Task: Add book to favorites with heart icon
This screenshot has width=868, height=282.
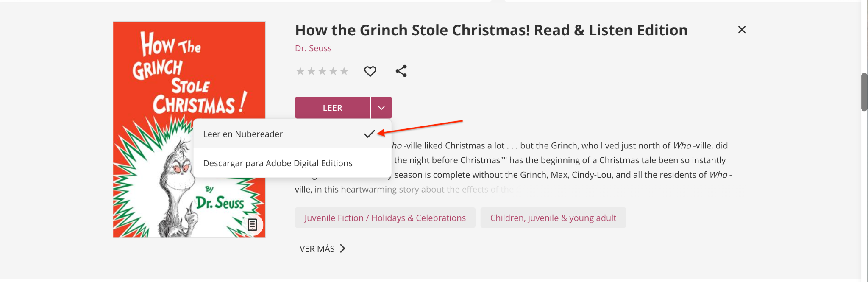Action: [x=370, y=71]
